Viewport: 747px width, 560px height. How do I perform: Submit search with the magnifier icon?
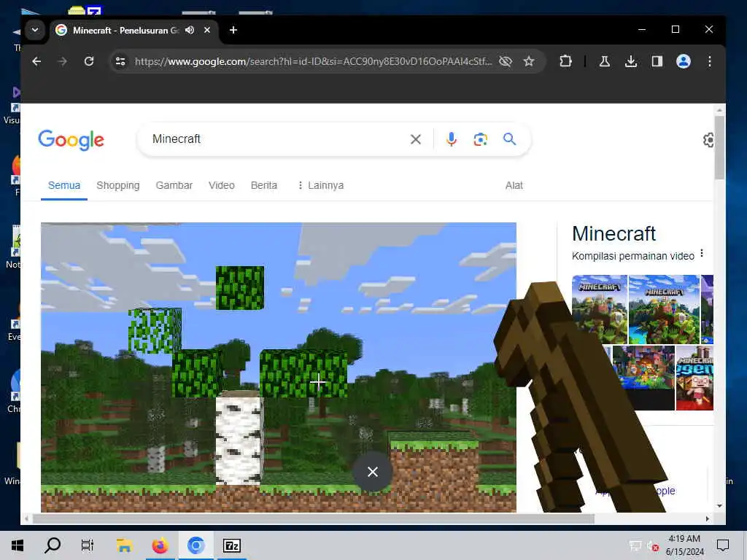510,139
